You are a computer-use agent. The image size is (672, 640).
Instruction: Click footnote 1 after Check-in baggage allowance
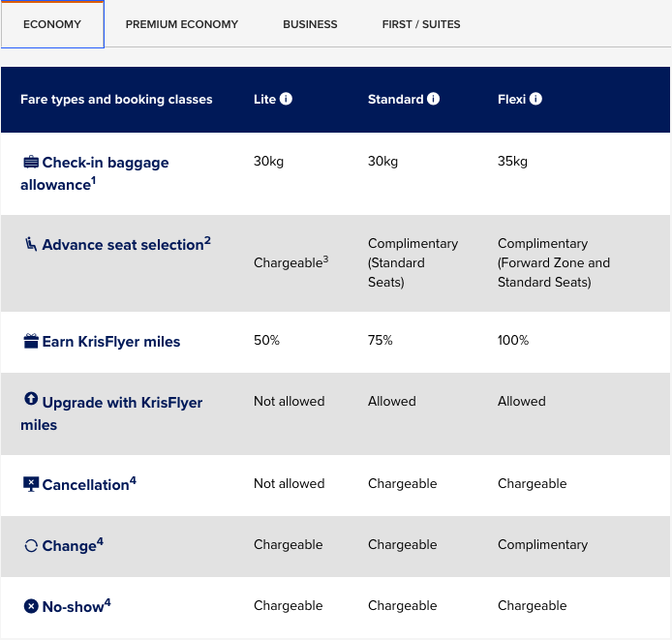94,179
